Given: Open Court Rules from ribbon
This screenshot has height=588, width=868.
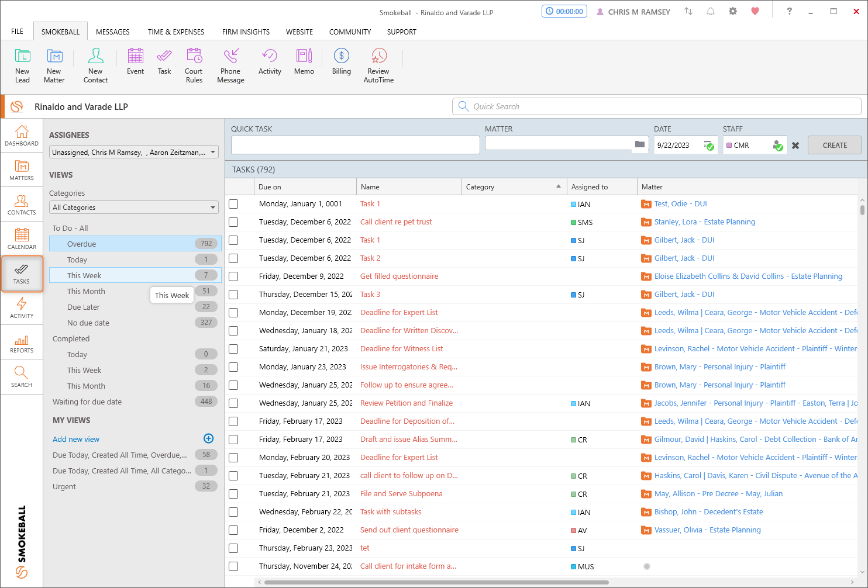Looking at the screenshot, I should click(x=194, y=65).
